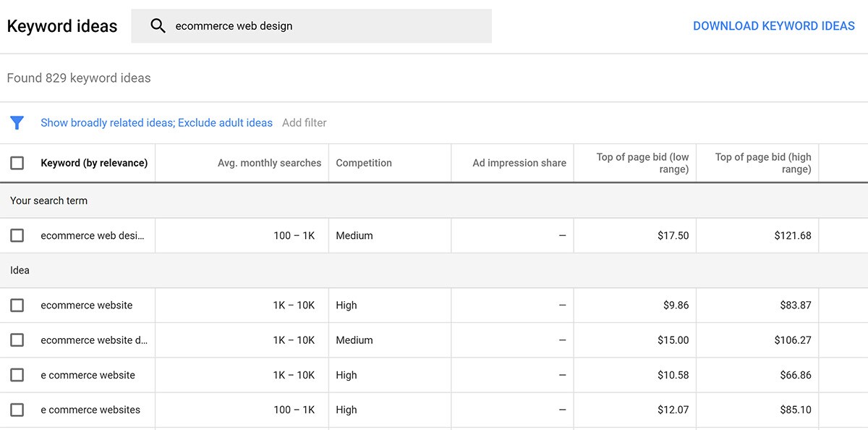
Task: Click the blue funnel filter icon
Action: pyautogui.click(x=17, y=123)
